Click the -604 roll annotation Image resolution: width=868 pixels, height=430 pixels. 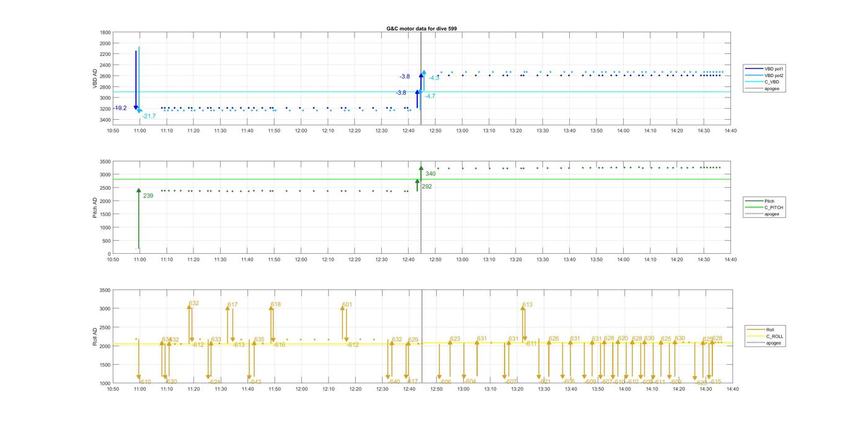click(470, 382)
